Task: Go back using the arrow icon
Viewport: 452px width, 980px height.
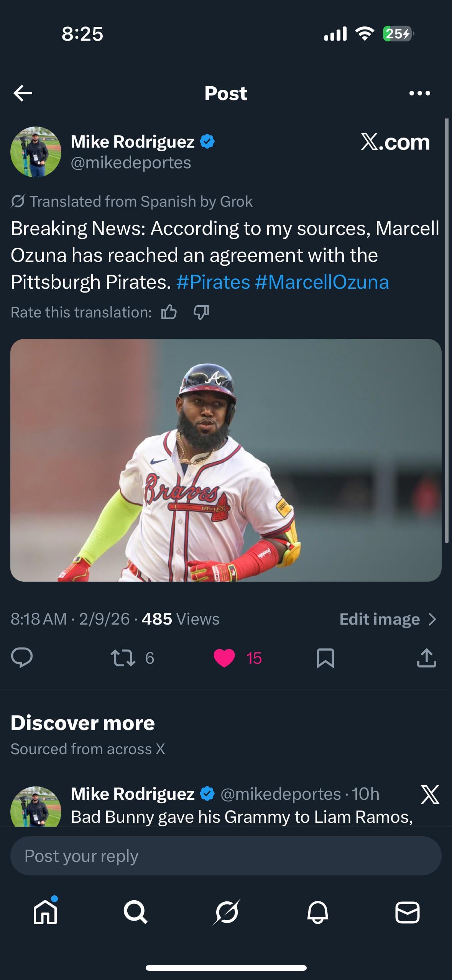Action: click(x=23, y=93)
